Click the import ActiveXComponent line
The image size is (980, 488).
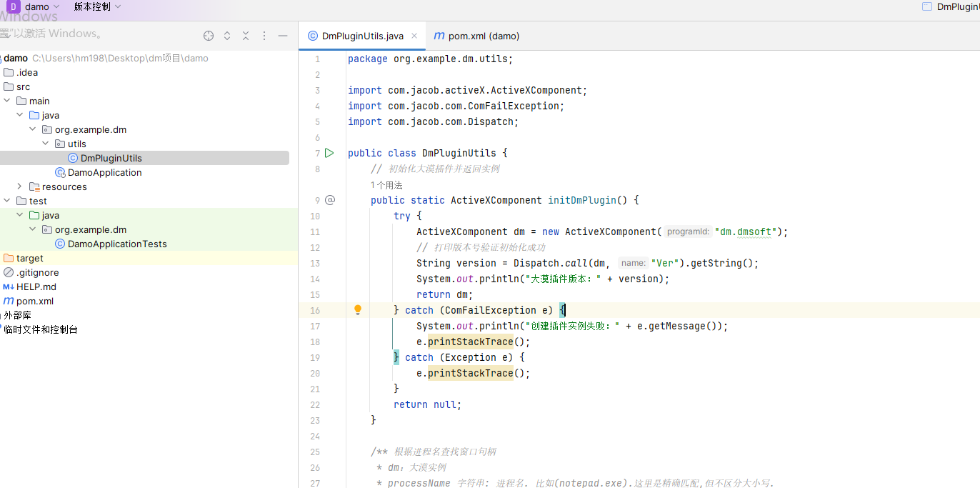pyautogui.click(x=468, y=90)
